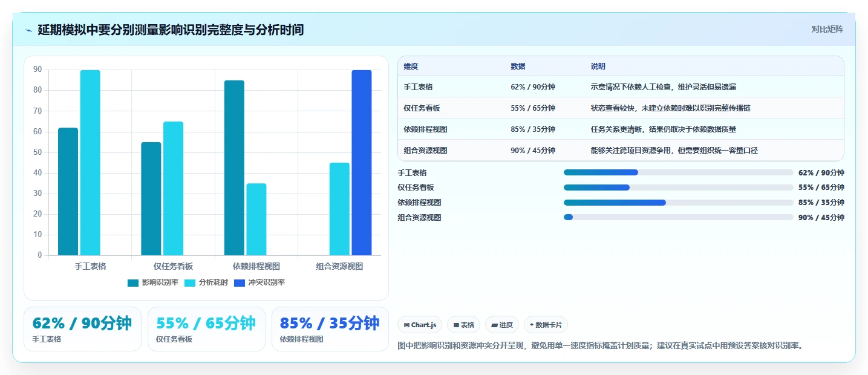Click description 任务关系更清晰
Viewport: 868px width, 375px height.
[x=664, y=129]
